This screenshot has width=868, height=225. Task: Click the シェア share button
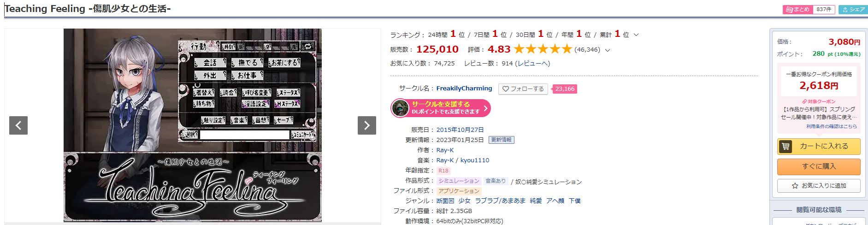click(853, 9)
